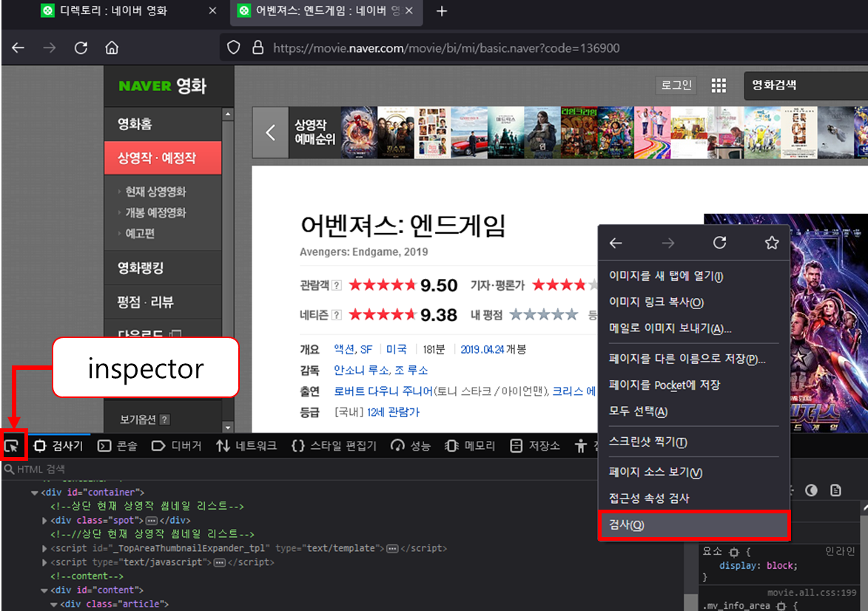This screenshot has height=611, width=868.
Task: Click the browser forward arrow
Action: pos(50,48)
